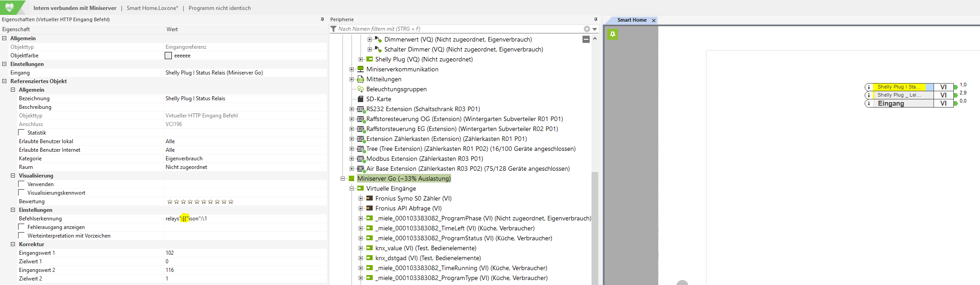The width and height of the screenshot is (980, 285).
Task: Click the green heart monitor icon
Action: [9, 7]
